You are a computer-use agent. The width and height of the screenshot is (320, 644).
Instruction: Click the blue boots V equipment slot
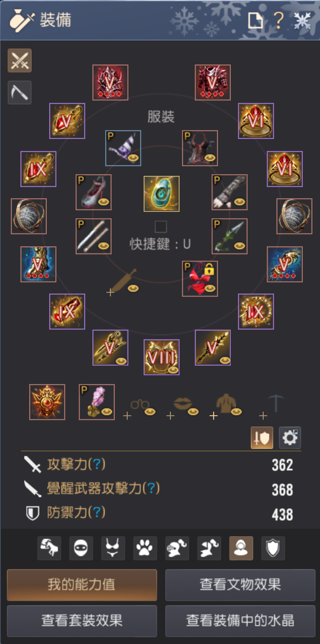(38, 264)
